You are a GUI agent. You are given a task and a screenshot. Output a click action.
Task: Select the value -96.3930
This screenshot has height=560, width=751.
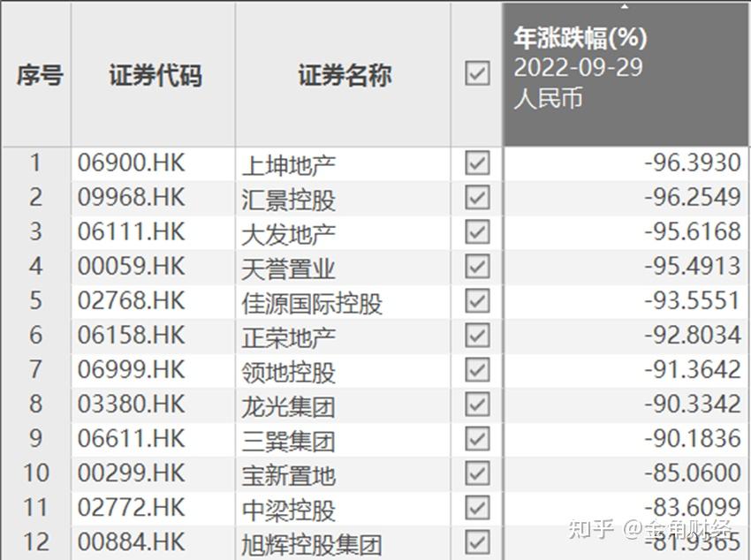tap(693, 163)
